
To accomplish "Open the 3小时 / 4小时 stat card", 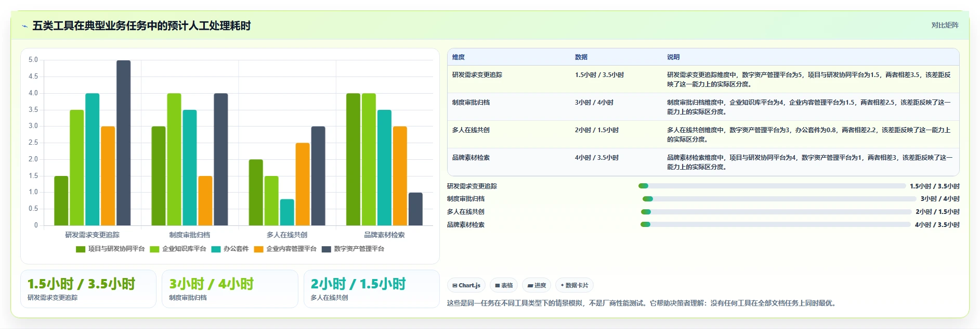I will 230,289.
